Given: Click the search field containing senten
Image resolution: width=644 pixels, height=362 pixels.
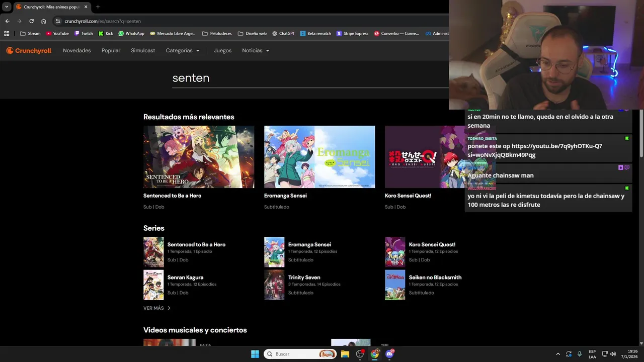Looking at the screenshot, I should [x=310, y=78].
